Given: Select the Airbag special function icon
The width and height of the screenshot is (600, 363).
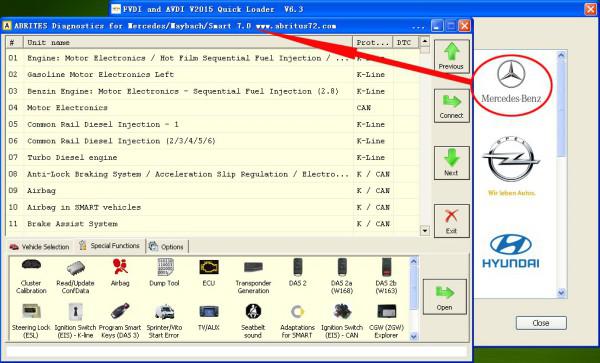Looking at the screenshot, I should coord(120,273).
